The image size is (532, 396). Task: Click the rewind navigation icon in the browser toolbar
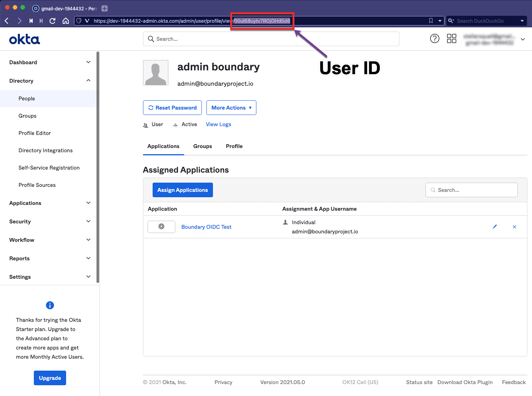point(31,21)
